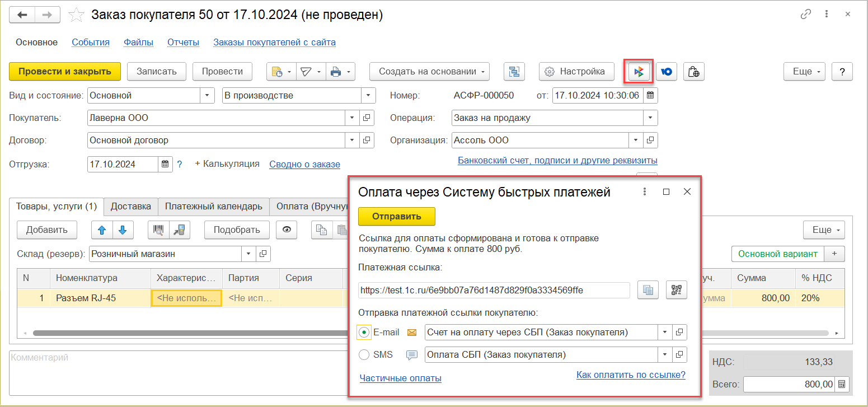Viewport: 868px width, 407px height.
Task: Click the yellow Отправить button
Action: (x=397, y=216)
